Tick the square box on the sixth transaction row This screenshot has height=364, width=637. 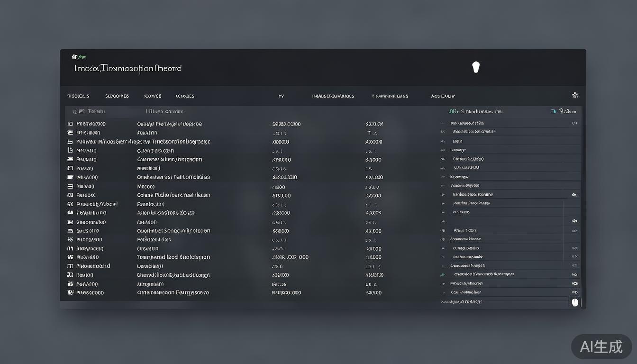coord(71,168)
